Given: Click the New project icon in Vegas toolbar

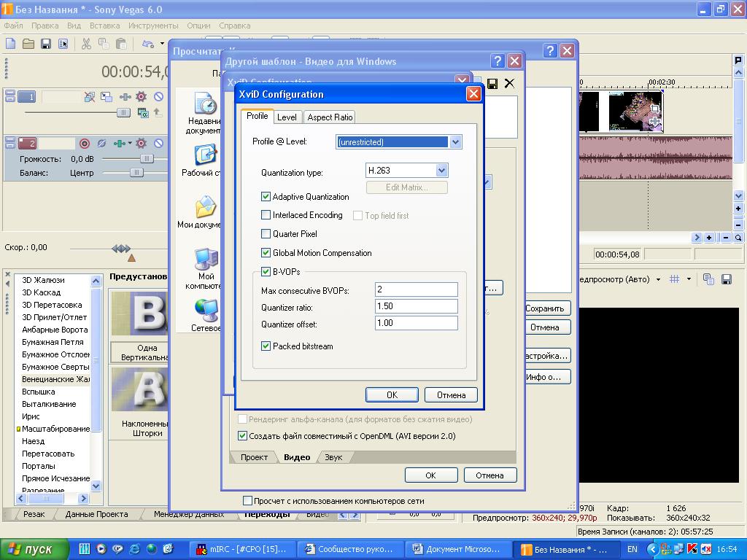Looking at the screenshot, I should [10, 44].
